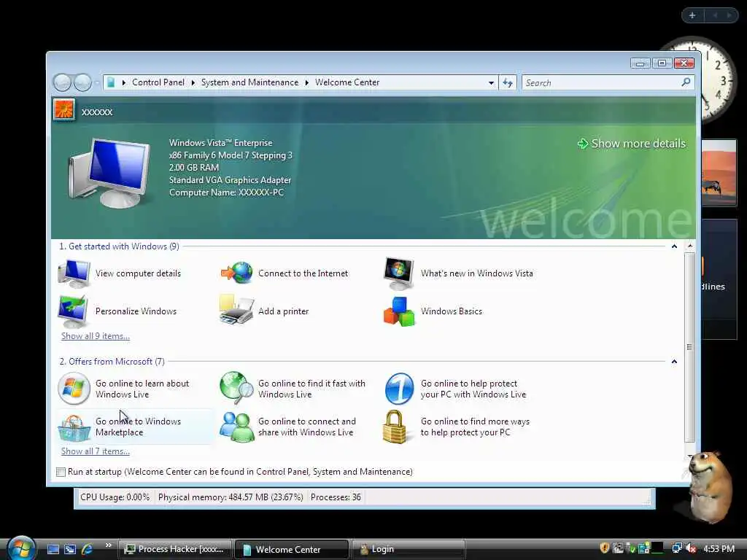
Task: Click the scrollbar up arrow in Welcome Center
Action: click(689, 246)
